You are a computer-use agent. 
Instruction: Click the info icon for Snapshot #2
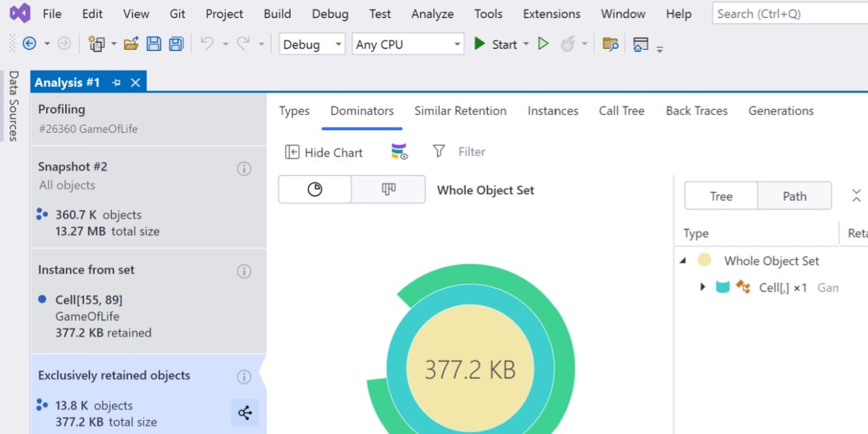pyautogui.click(x=244, y=169)
